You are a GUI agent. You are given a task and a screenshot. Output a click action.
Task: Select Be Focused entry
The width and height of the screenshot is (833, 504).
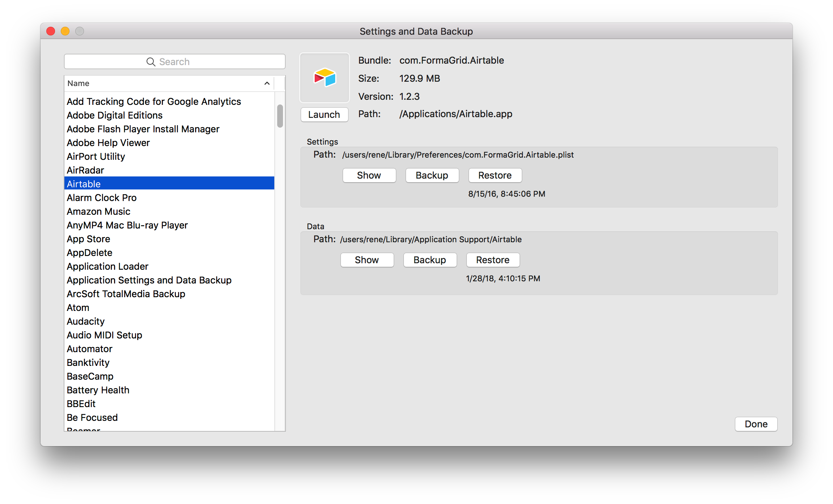(x=169, y=418)
